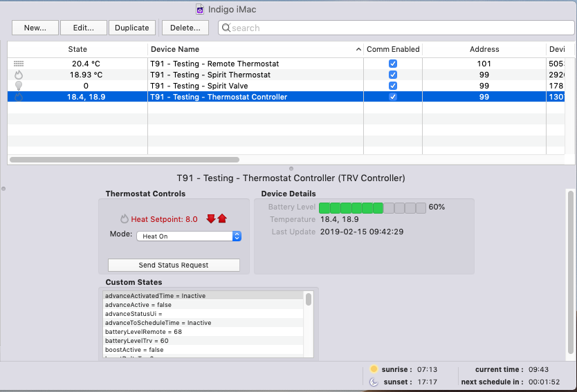The height and width of the screenshot is (392, 577).
Task: Click the Address column header
Action: [x=484, y=49]
